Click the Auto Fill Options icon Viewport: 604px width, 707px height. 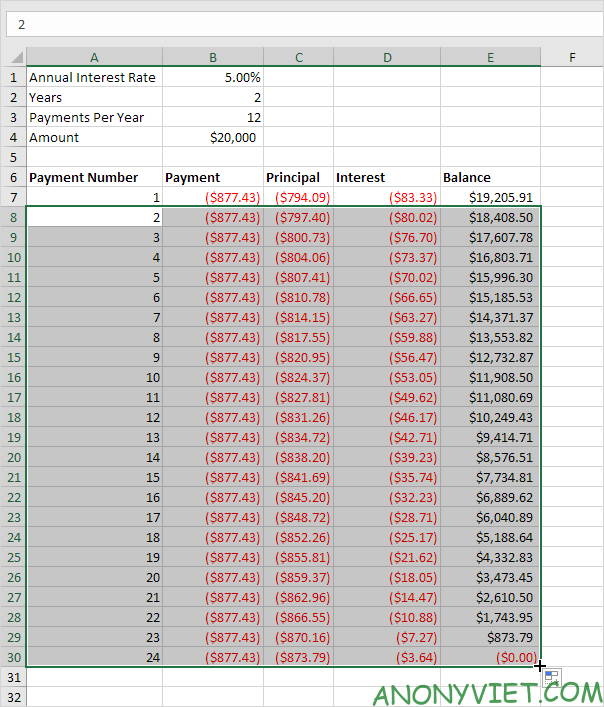click(x=552, y=678)
